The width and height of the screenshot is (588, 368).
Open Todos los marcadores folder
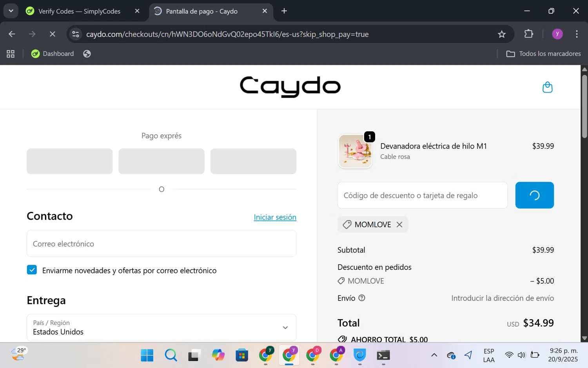[543, 54]
